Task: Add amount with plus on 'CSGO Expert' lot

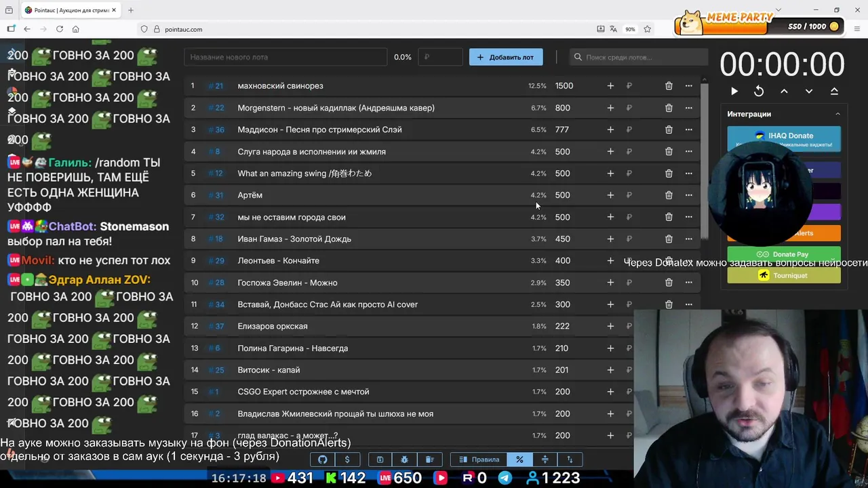Action: [x=610, y=392]
